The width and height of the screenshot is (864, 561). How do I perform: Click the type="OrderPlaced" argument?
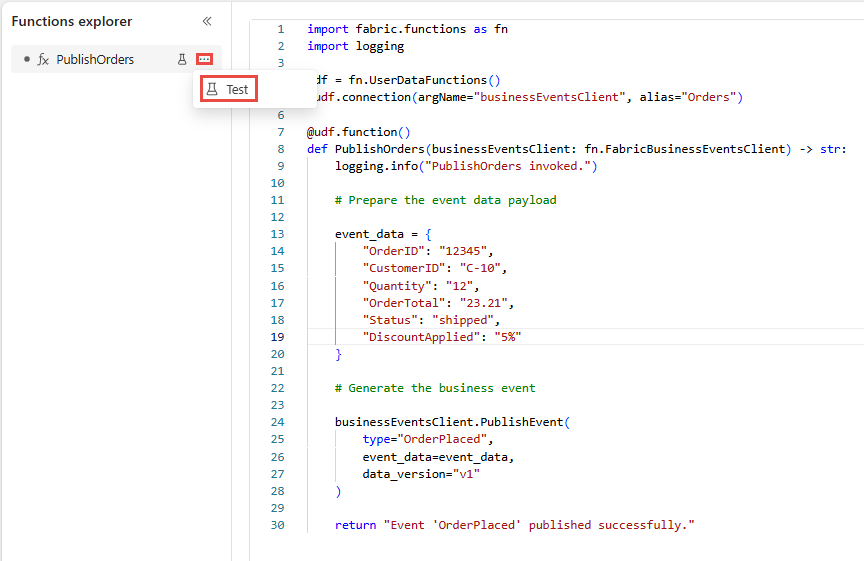pos(428,440)
